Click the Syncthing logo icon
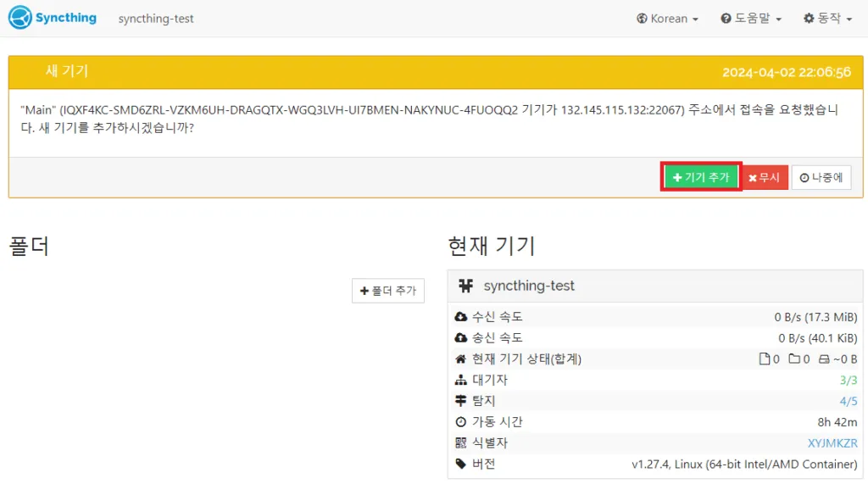This screenshot has height=484, width=868. (20, 18)
